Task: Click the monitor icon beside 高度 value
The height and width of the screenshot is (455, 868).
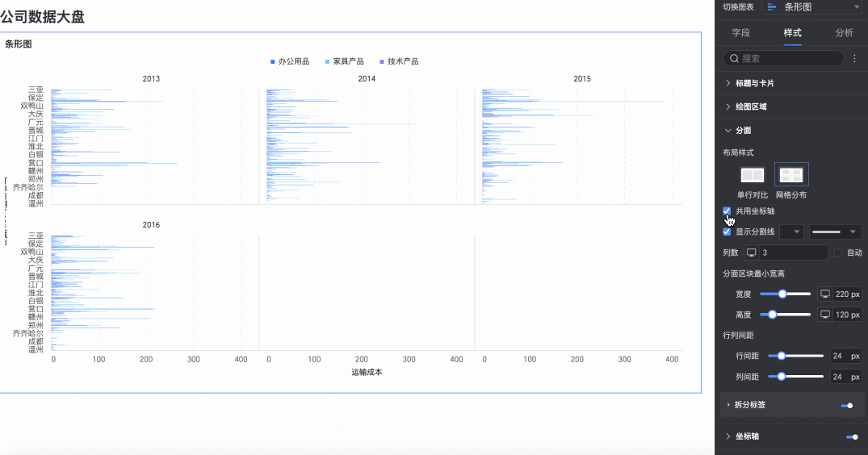Action: 825,315
